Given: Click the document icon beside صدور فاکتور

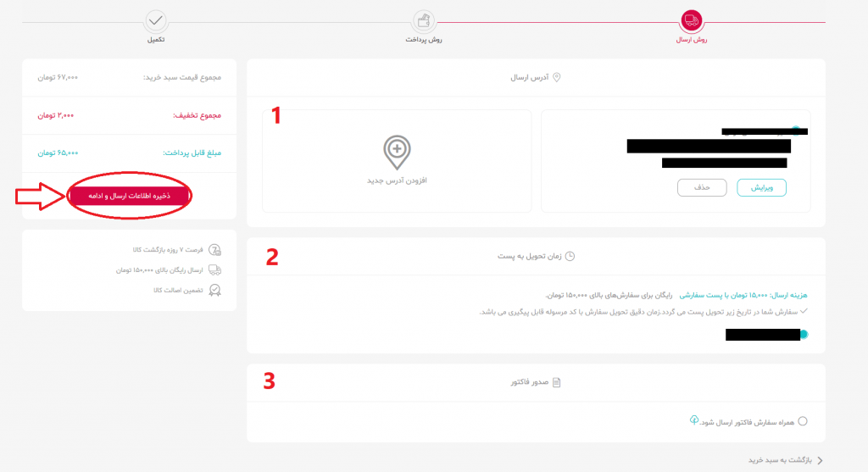Looking at the screenshot, I should coord(557,382).
